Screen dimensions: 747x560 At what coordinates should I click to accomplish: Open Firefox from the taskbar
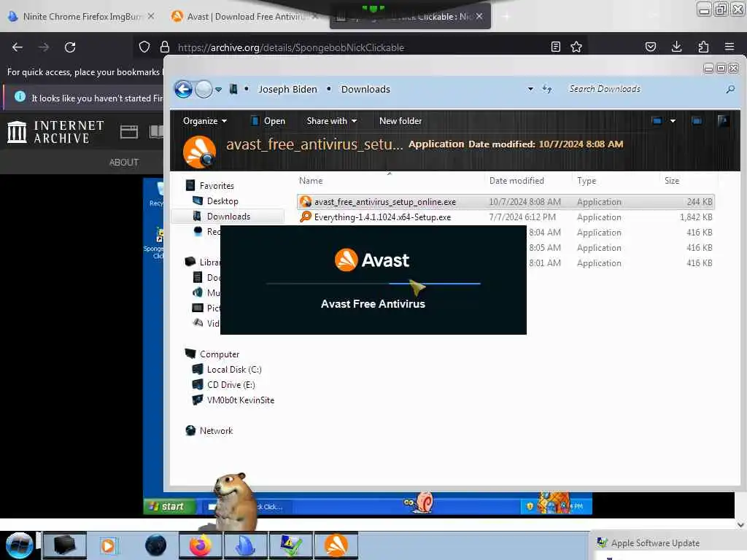(x=201, y=545)
